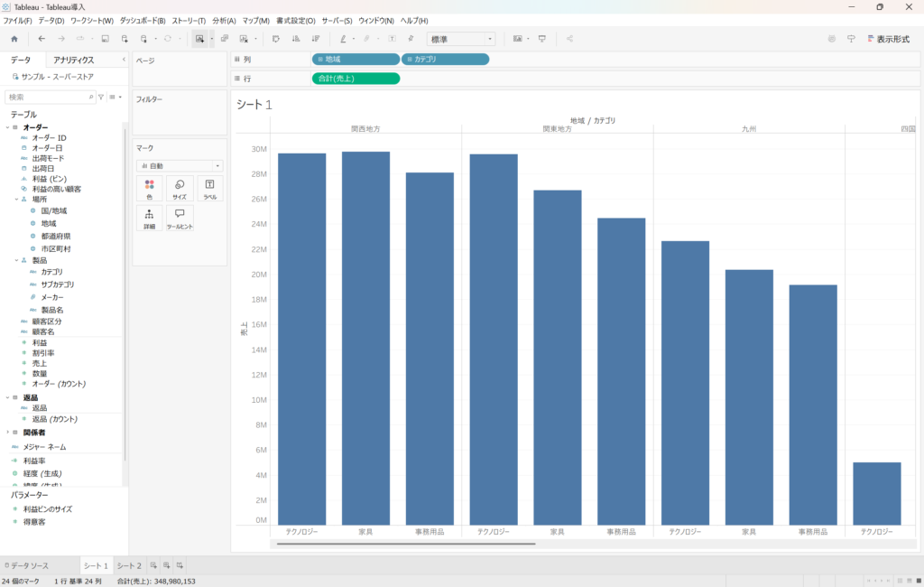This screenshot has height=587, width=924.
Task: Click the サイズ (Size) marks button
Action: coord(180,188)
